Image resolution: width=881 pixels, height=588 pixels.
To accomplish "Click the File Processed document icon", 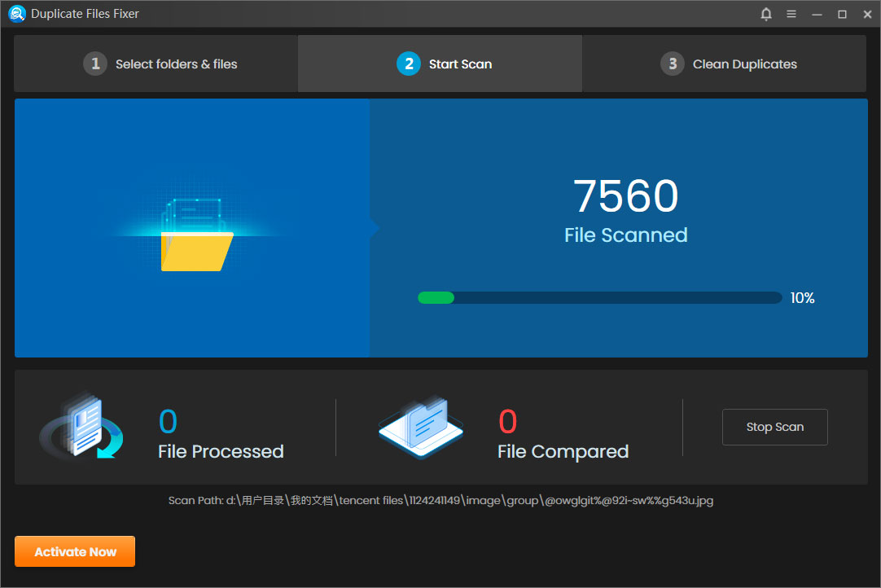I will 81,428.
